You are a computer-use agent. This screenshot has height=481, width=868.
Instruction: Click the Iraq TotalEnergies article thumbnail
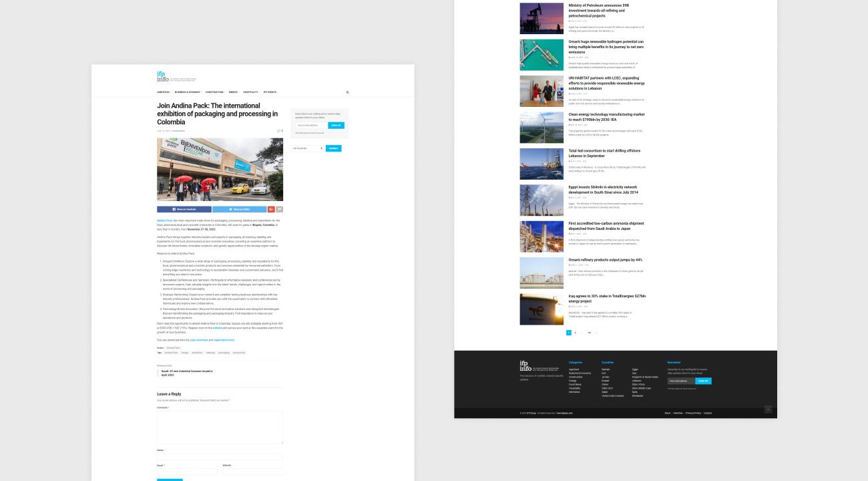pos(541,309)
